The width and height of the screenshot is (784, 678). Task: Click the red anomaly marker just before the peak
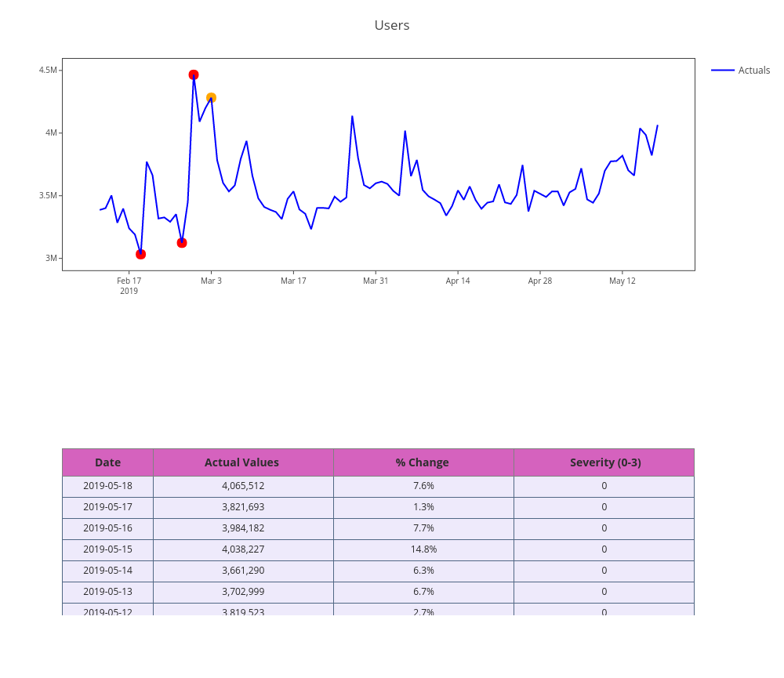pyautogui.click(x=182, y=243)
